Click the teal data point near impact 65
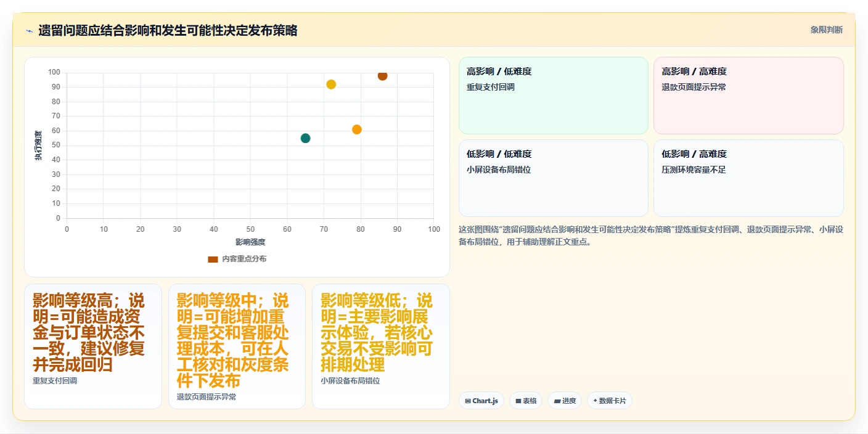The width and height of the screenshot is (868, 434). pyautogui.click(x=305, y=138)
